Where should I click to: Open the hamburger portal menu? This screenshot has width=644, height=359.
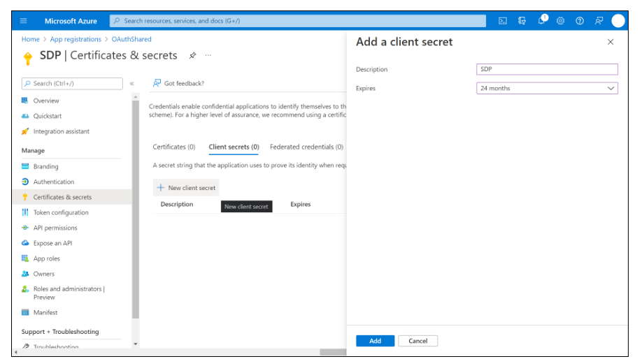[23, 21]
